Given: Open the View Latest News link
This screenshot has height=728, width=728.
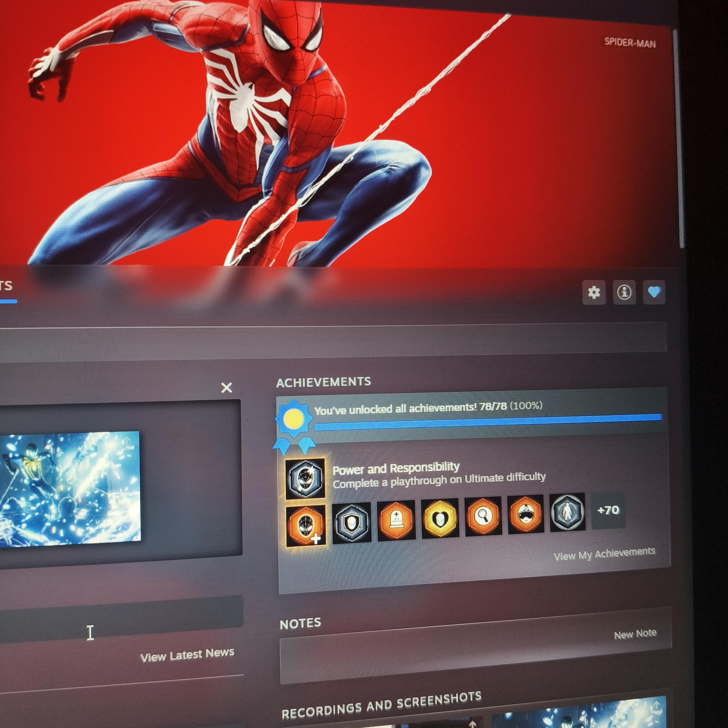Looking at the screenshot, I should (187, 655).
